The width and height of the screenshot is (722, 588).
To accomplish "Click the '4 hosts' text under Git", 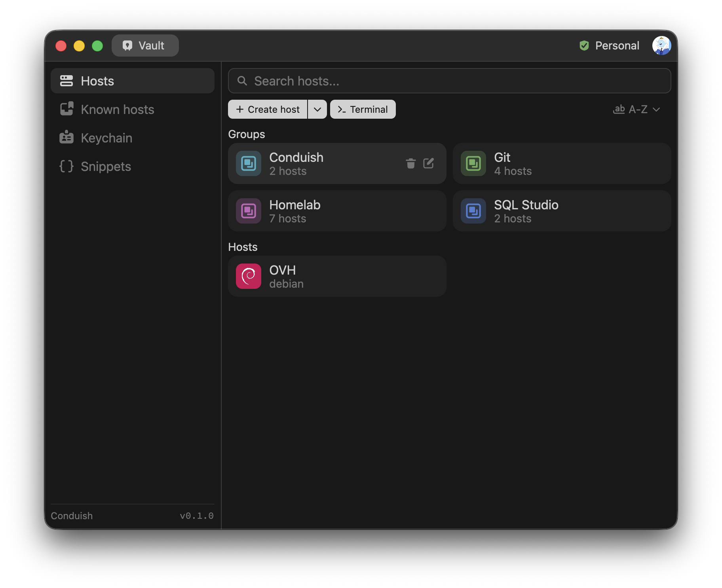I will point(513,171).
